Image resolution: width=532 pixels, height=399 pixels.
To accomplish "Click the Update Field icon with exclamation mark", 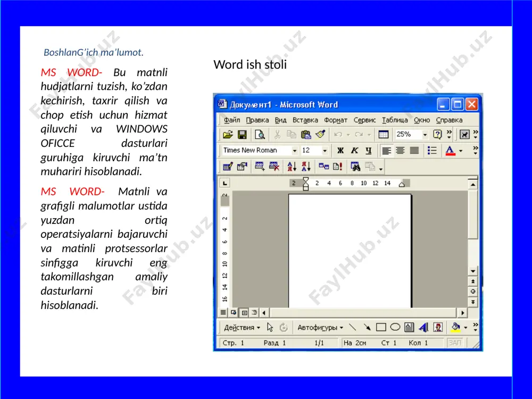I will (x=338, y=167).
